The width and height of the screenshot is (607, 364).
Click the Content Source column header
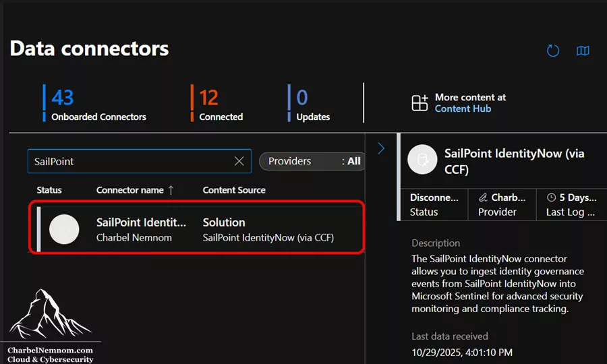tap(234, 190)
